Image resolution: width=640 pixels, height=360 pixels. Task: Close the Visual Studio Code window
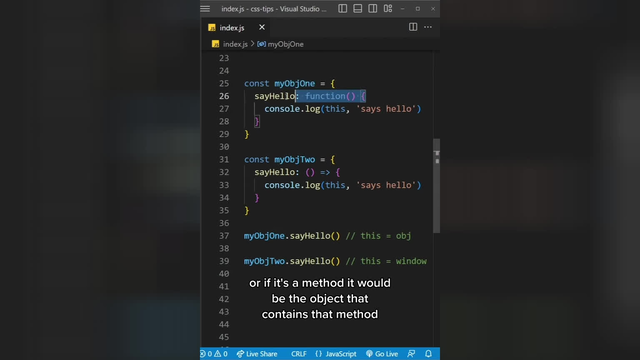point(433,9)
